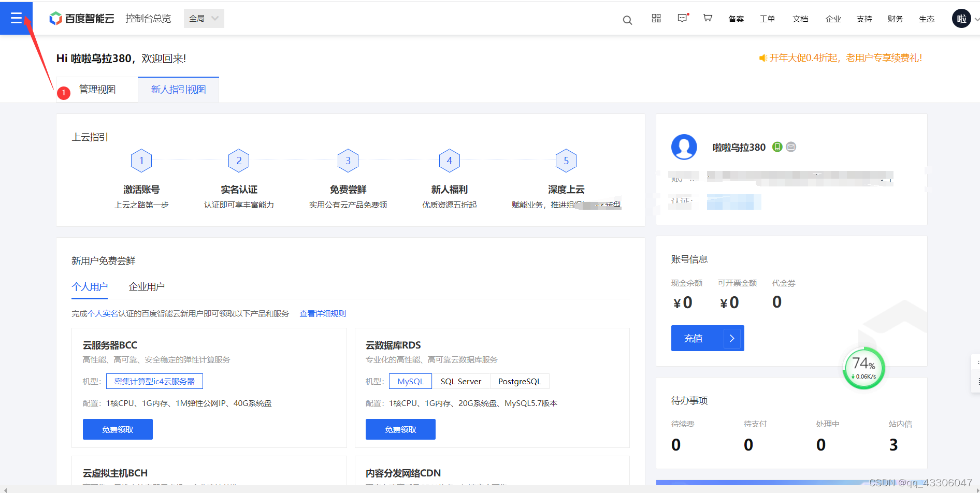
Task: Select MySQL database type
Action: click(x=410, y=381)
